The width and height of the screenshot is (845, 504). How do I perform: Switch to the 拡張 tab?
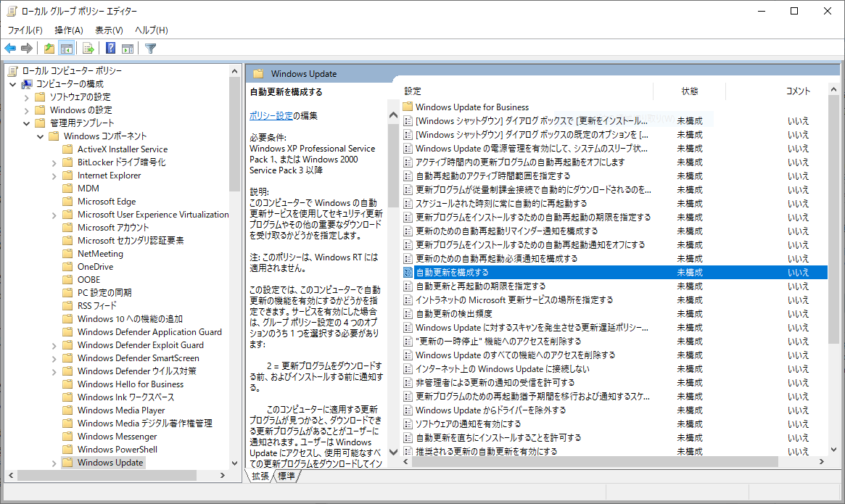pyautogui.click(x=260, y=476)
